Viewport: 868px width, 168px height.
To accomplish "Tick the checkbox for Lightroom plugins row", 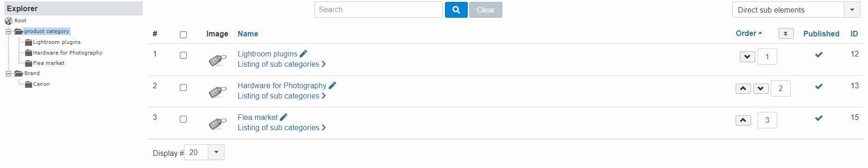I will [183, 55].
